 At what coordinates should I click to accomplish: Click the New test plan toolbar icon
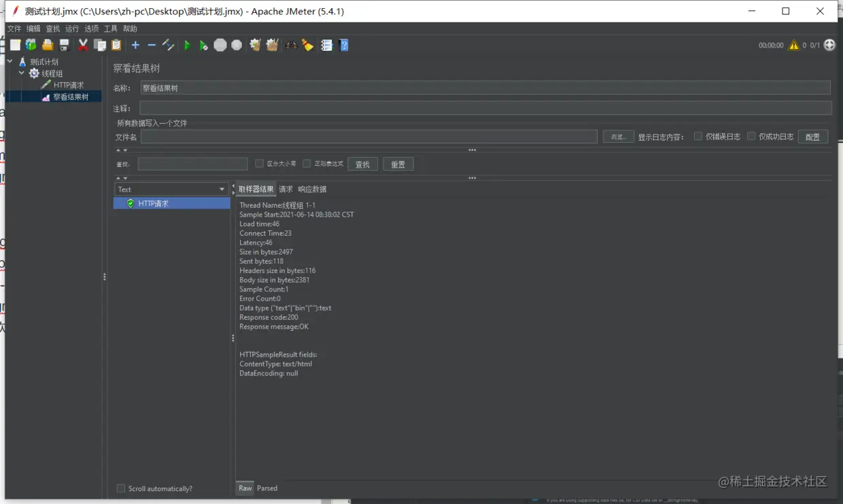coord(15,45)
